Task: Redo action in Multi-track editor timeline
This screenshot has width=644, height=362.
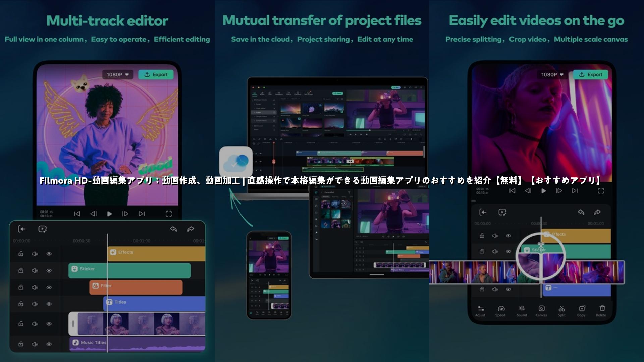Action: 191,229
